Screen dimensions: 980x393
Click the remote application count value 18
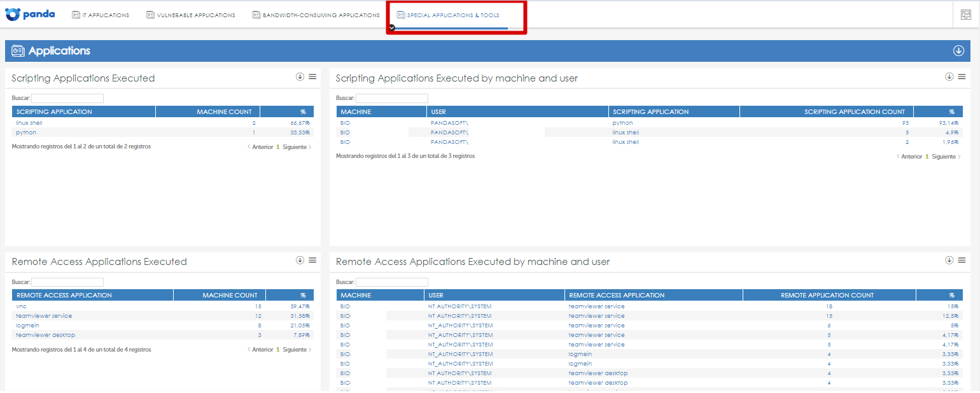(829, 306)
